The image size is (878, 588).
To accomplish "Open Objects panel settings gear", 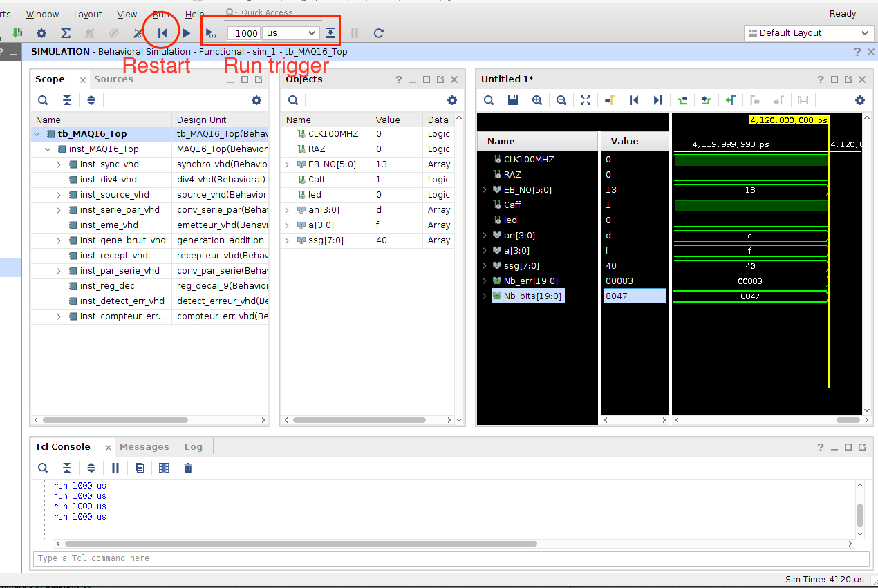I will tap(452, 100).
